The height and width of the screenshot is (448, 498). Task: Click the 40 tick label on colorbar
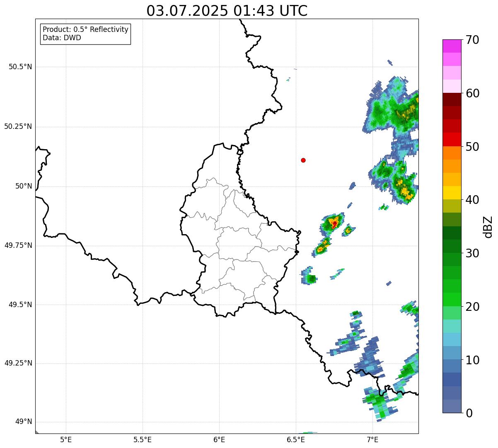coord(472,200)
